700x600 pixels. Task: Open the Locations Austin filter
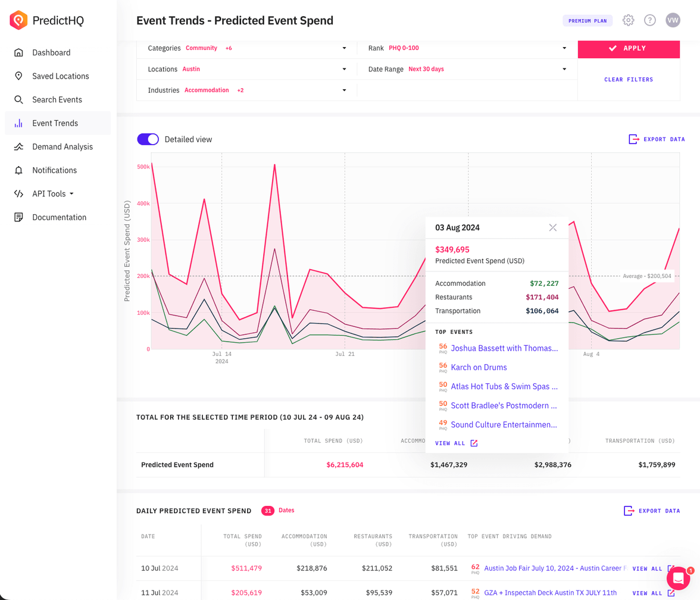point(344,69)
